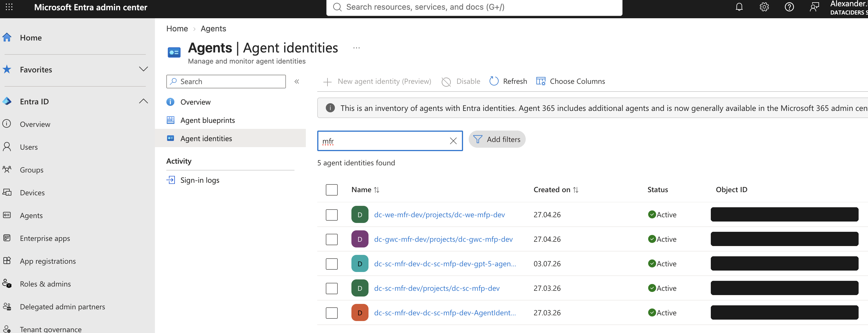Open dc-gwc-mfr-dev/projects/dc-gwc-mfp-dev link
868x333 pixels.
point(443,239)
